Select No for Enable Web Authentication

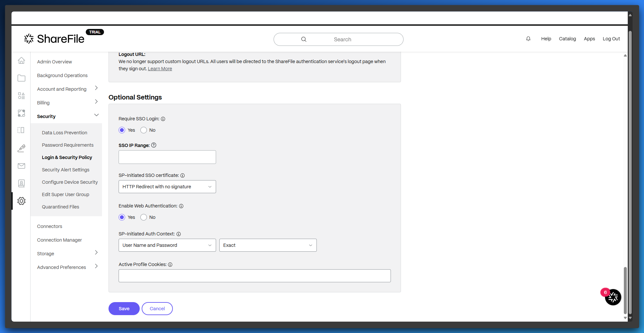[x=144, y=217]
